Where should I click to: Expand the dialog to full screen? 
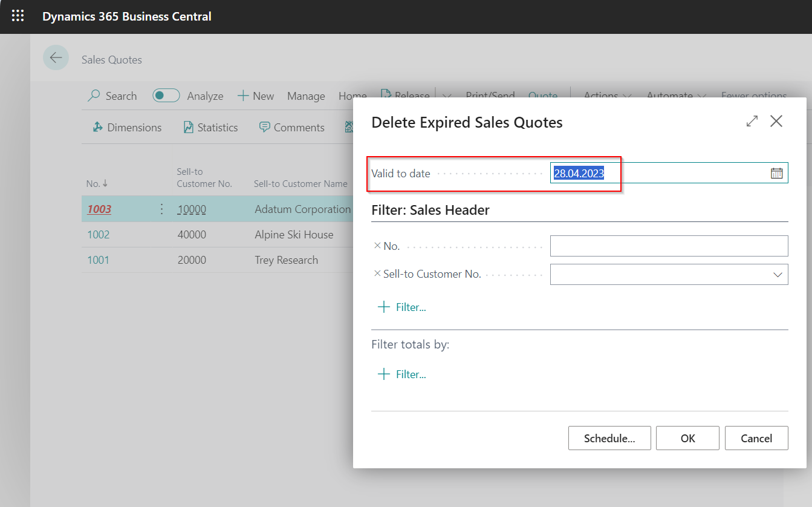[752, 121]
